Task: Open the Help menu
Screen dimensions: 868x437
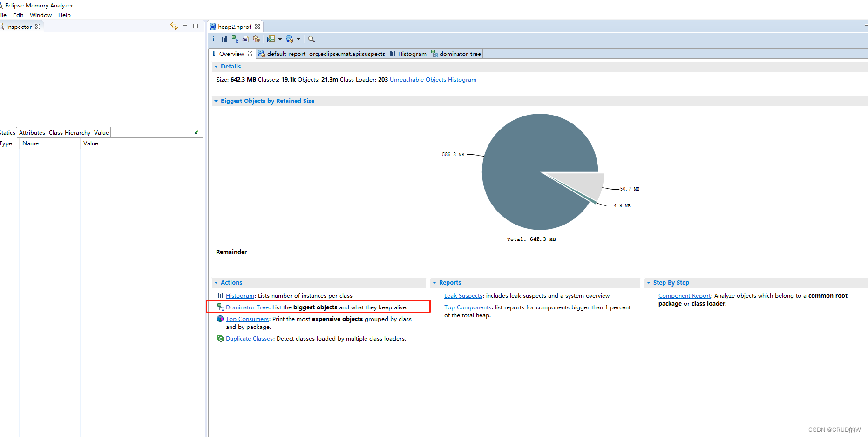Action: 64,15
